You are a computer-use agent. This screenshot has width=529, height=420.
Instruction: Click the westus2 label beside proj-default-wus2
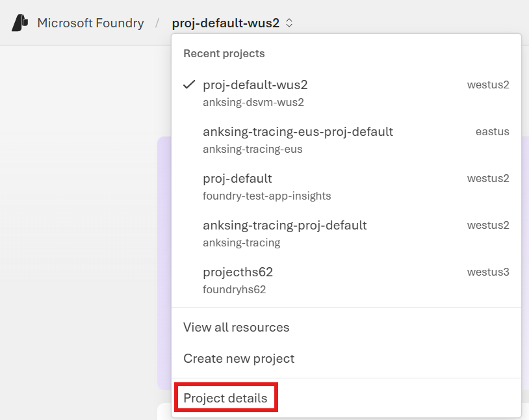tap(488, 85)
